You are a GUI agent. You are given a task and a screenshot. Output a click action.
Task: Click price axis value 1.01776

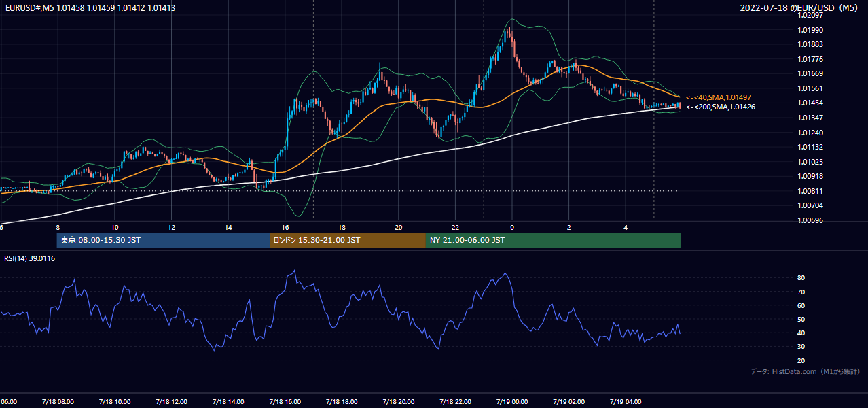[811, 59]
